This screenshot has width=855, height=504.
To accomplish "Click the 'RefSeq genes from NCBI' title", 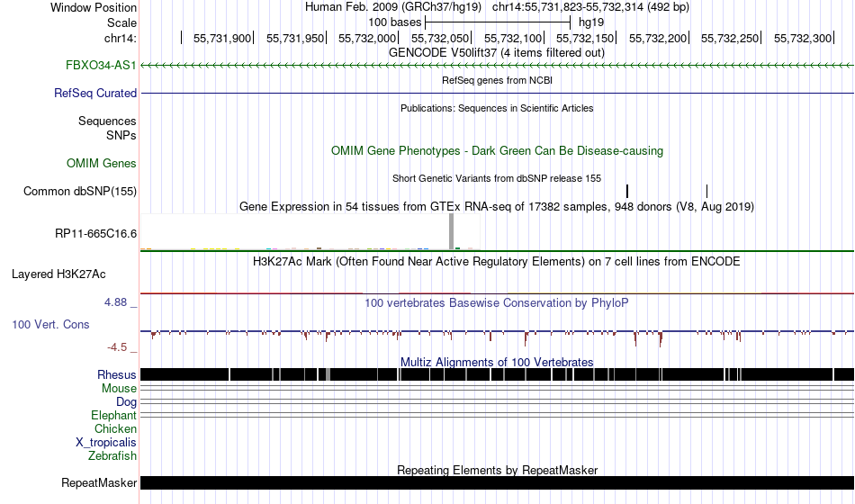I will pos(498,80).
